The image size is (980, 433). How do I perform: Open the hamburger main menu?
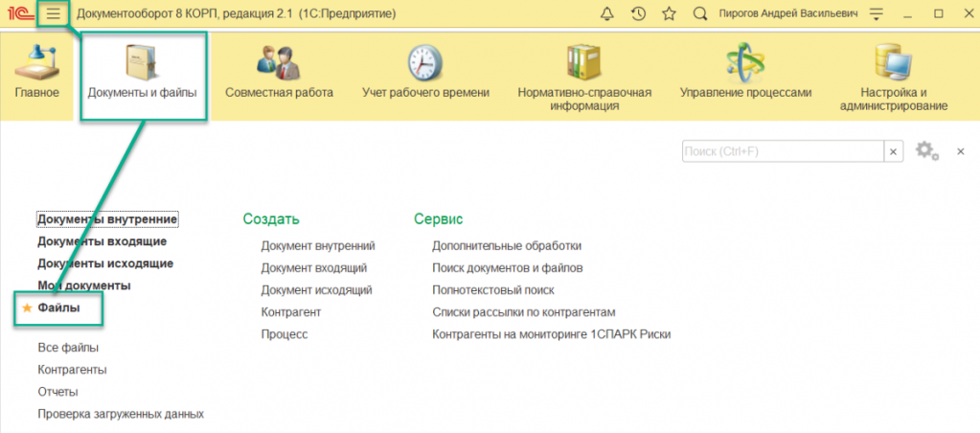[54, 14]
